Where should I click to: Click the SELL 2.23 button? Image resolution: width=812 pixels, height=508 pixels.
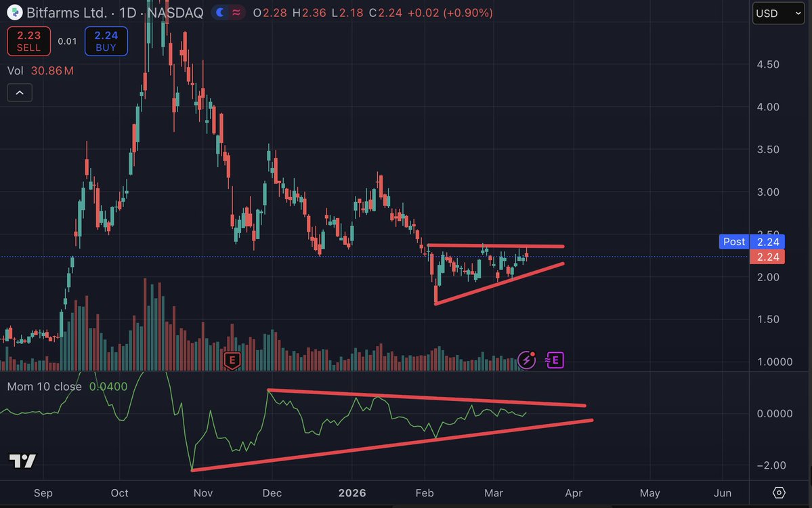pos(29,41)
